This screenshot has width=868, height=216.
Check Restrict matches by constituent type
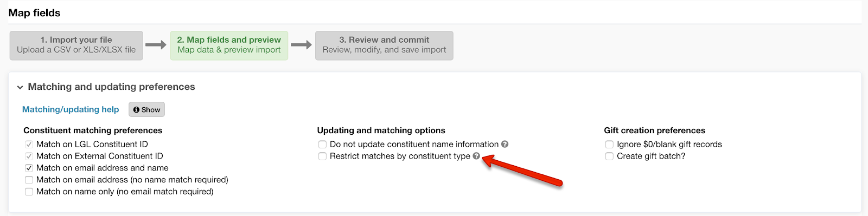coord(322,156)
